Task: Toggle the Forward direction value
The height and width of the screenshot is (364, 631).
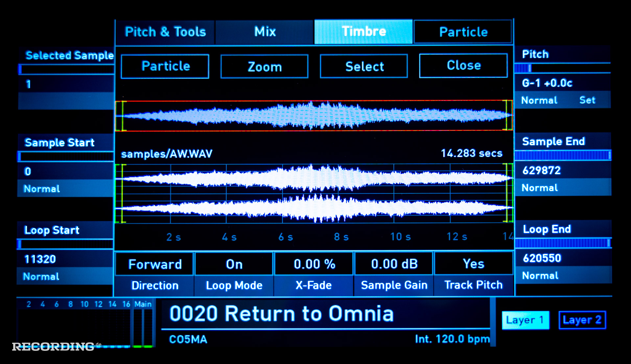Action: [154, 264]
